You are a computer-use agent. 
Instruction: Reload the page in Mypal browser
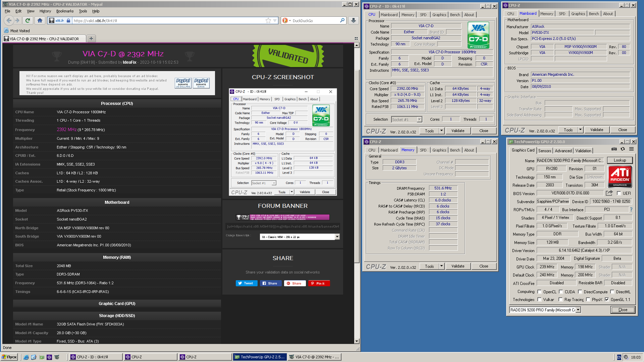point(28,20)
